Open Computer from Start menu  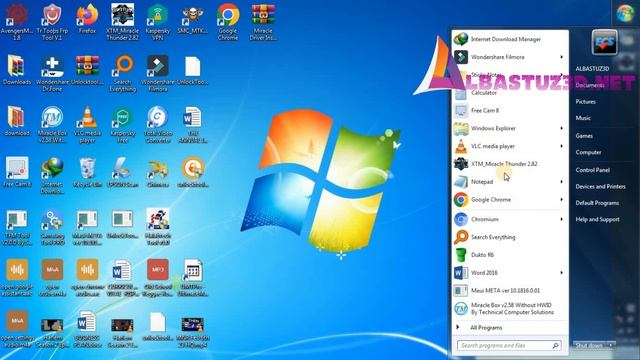point(588,152)
